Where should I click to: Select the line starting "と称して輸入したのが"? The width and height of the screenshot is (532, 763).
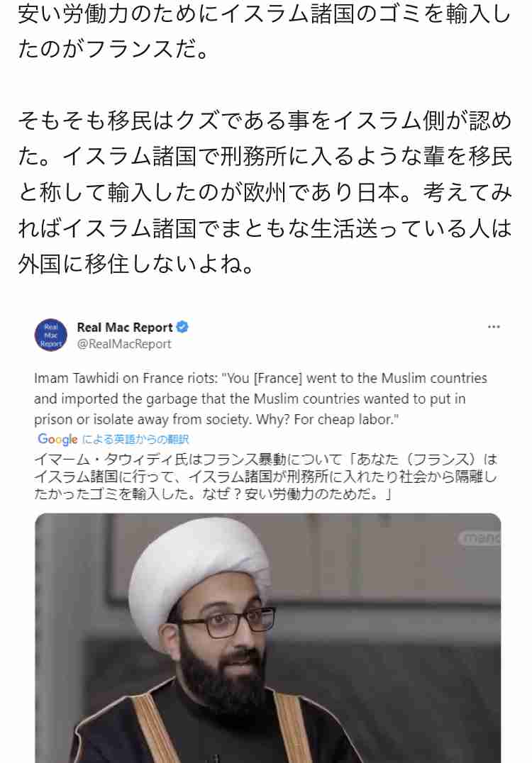pos(265,192)
